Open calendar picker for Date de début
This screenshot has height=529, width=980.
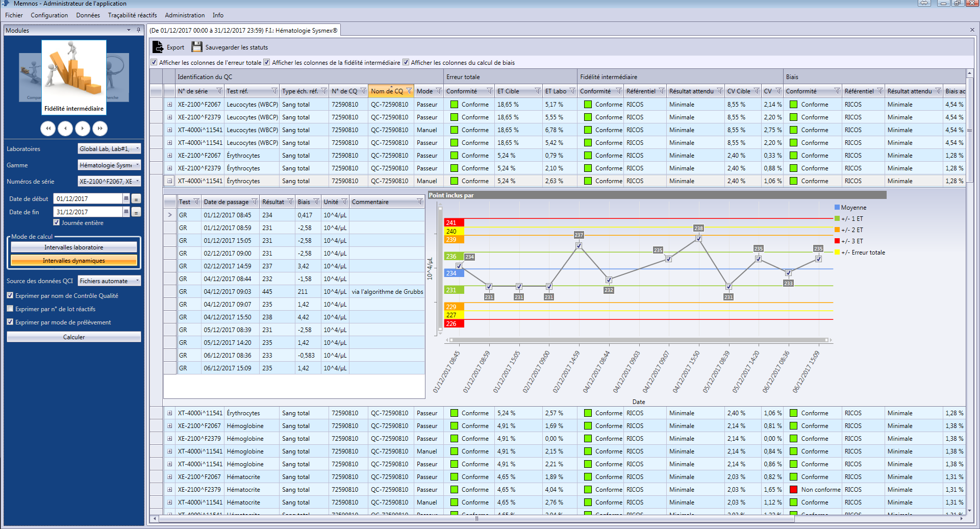coord(126,198)
